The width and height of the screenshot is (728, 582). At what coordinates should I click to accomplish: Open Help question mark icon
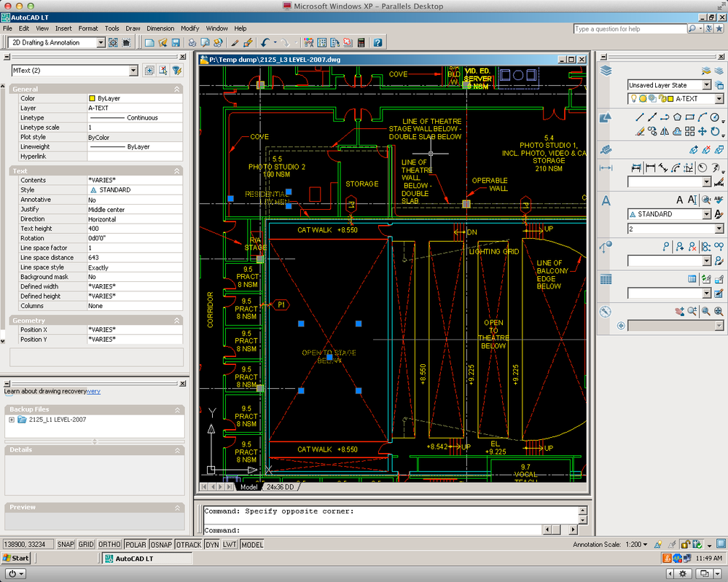pyautogui.click(x=378, y=43)
